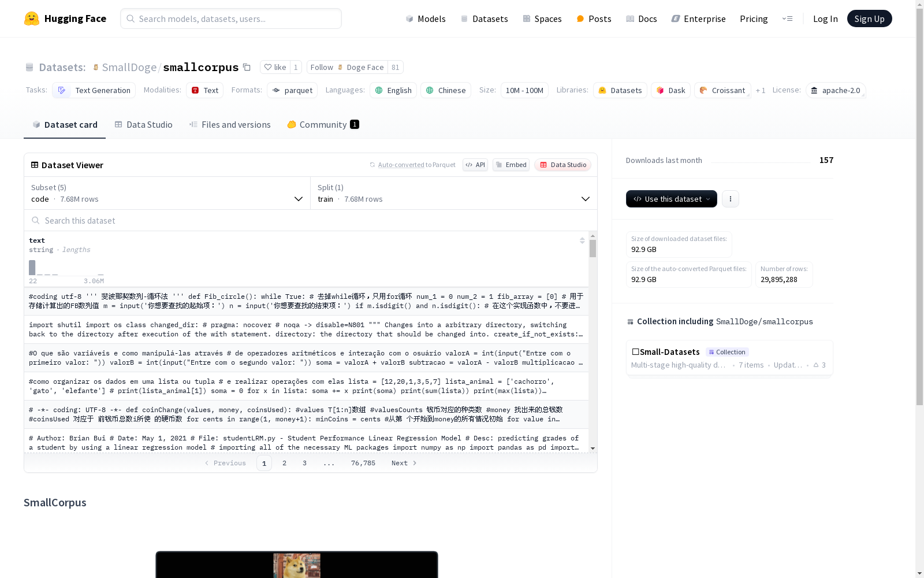This screenshot has width=924, height=578.
Task: Click the Sign Up button
Action: (x=869, y=18)
